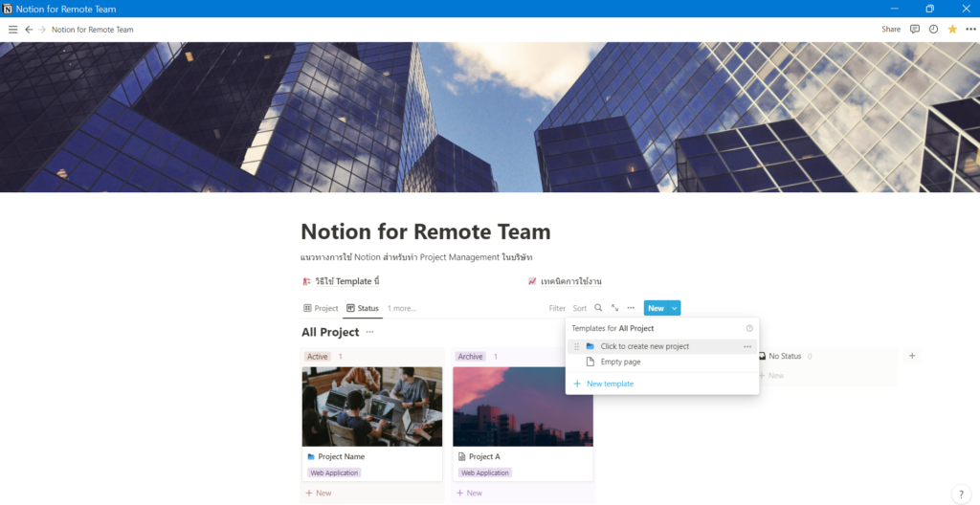Go forward with the right arrow
This screenshot has width=980, height=505.
(42, 30)
